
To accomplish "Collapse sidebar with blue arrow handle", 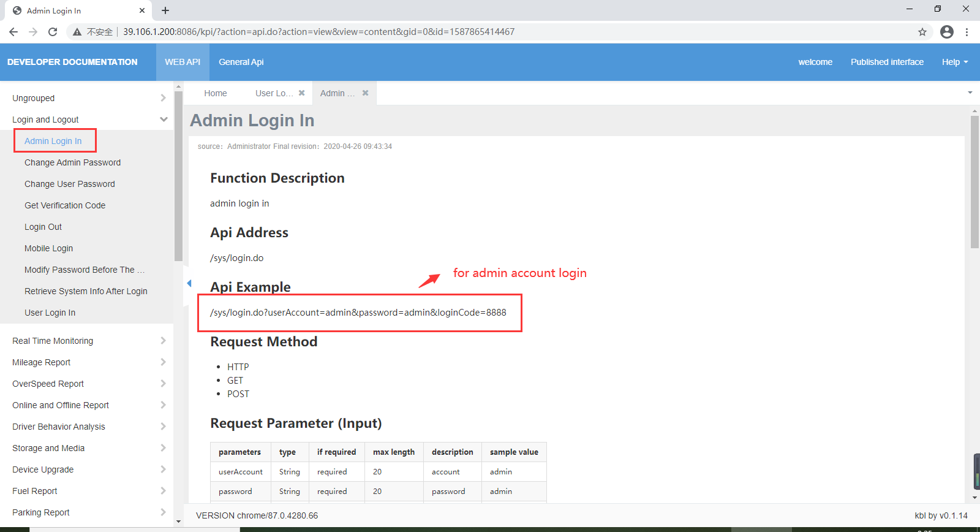I will (x=189, y=283).
